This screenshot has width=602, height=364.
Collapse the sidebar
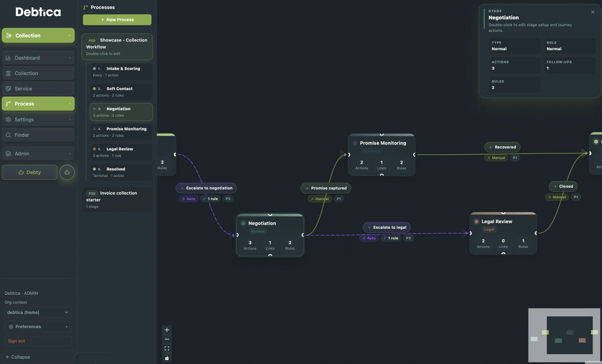[38, 357]
